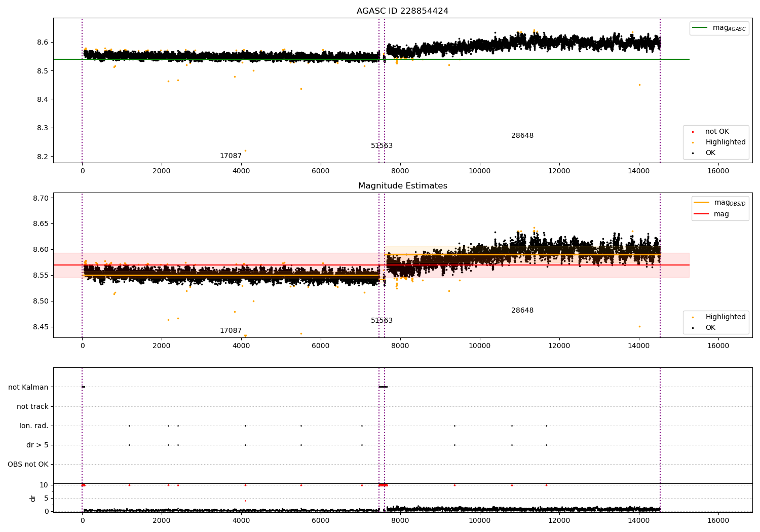Click the 5 y-tick label in bottom plot
Screen dimensions: 760x532
coord(46,498)
